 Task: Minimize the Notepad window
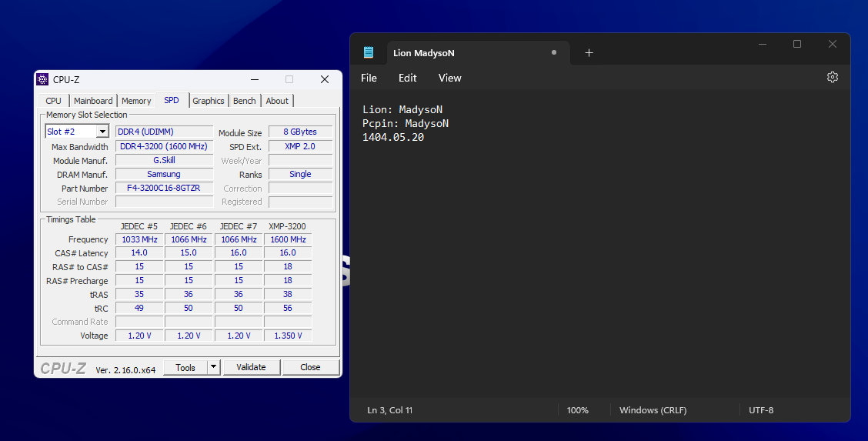pyautogui.click(x=763, y=44)
